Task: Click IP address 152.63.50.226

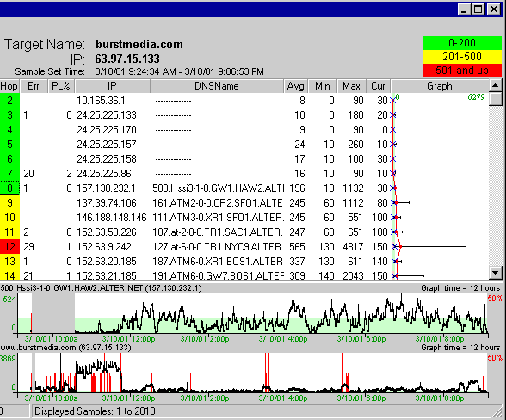Action: pyautogui.click(x=107, y=232)
